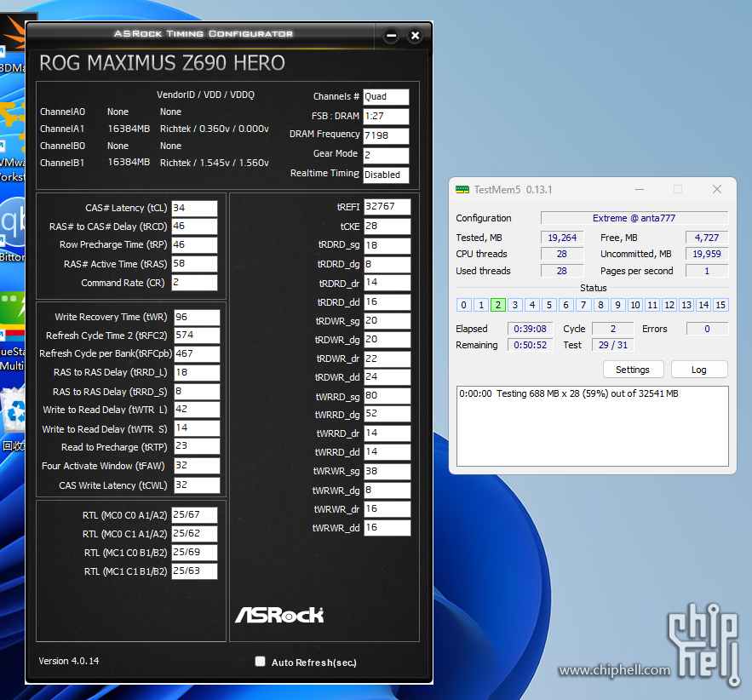Click the Four Activate Window (tFAW) field
Screen dimensions: 752x700
[197, 466]
